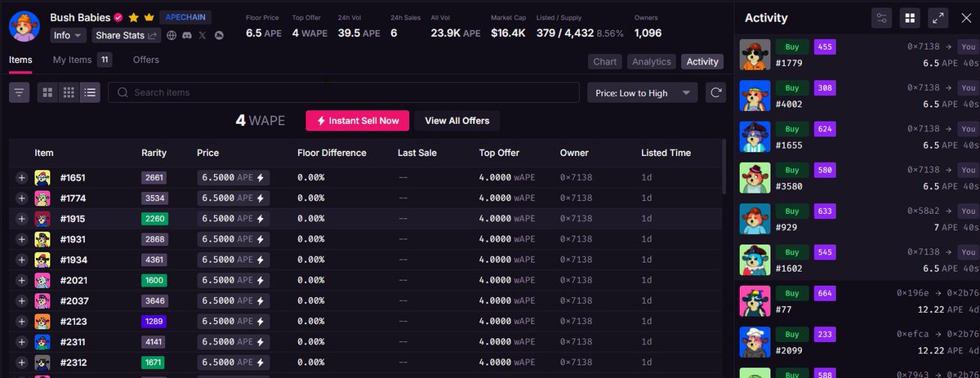
Task: Click the pink verified badge icon
Action: click(118, 17)
